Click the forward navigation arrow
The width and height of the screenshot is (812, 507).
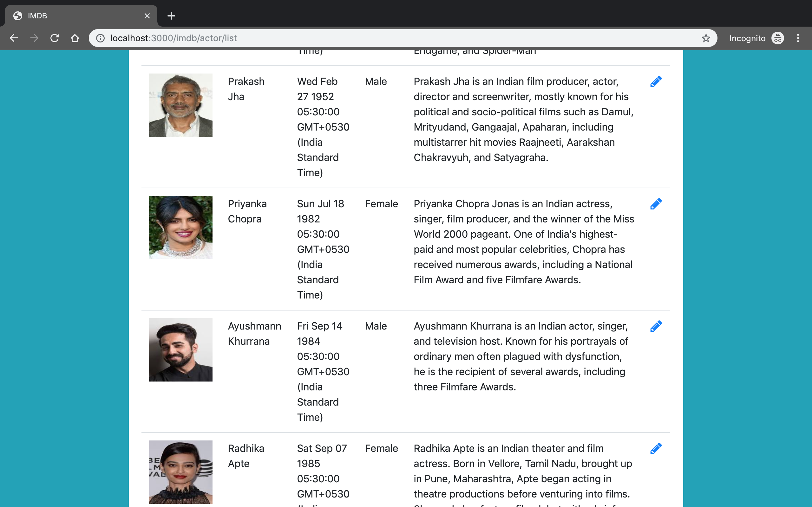[34, 38]
